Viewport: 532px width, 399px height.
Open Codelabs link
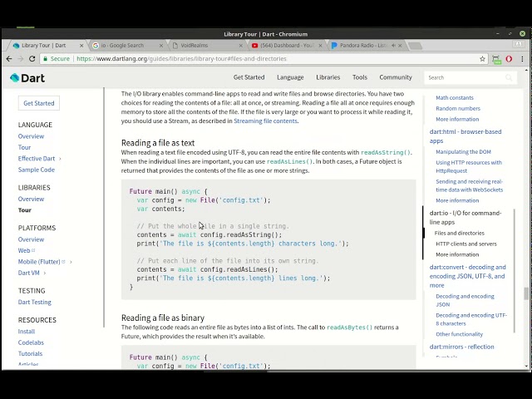31,342
